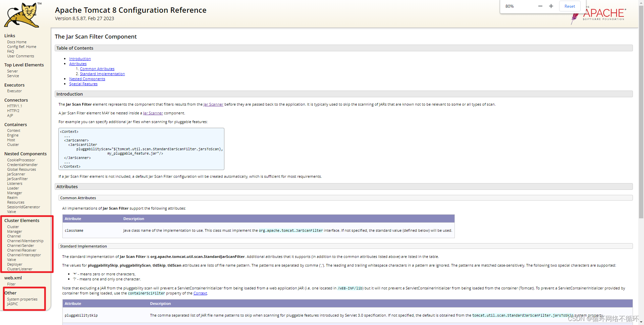The height and width of the screenshot is (325, 644).
Task: Open Manager link under Nested Components
Action: (x=14, y=193)
